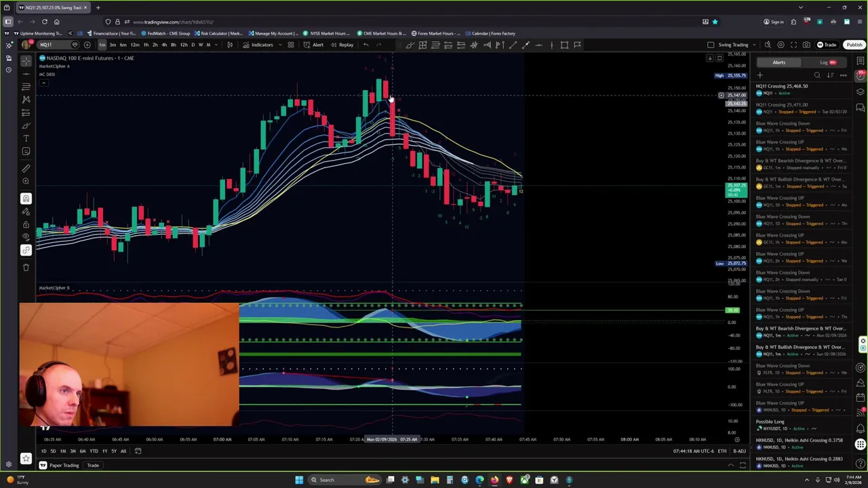Open the time zone UTC-6 menu
Image resolution: width=868 pixels, height=488 pixels.
[694, 451]
